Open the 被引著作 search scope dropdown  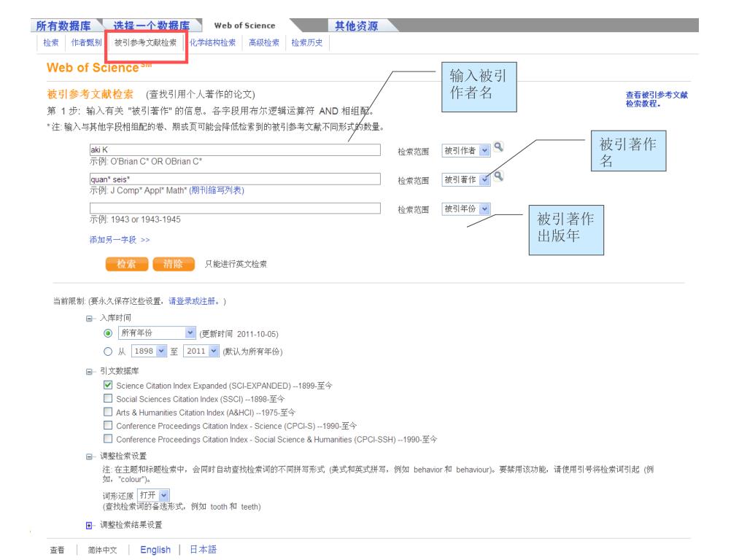466,179
